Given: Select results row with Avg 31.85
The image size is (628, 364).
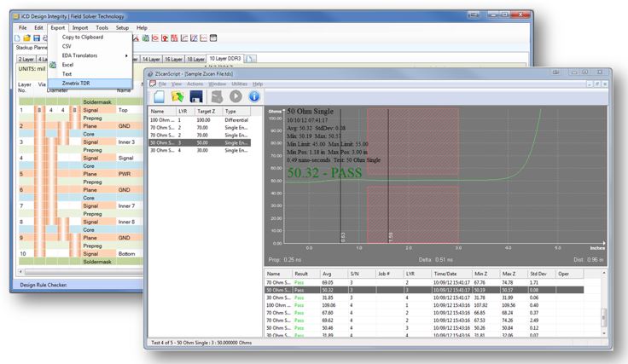Looking at the screenshot, I should pyautogui.click(x=424, y=298).
